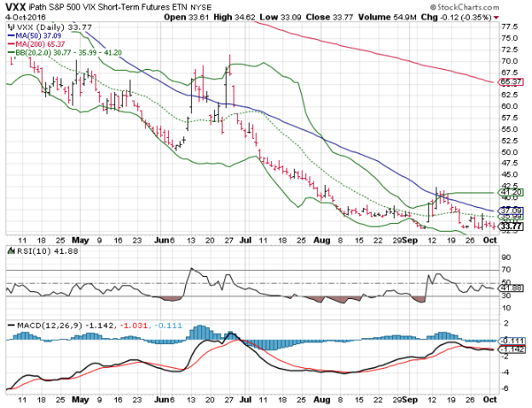Click the 50.0 price axis label

point(510,152)
